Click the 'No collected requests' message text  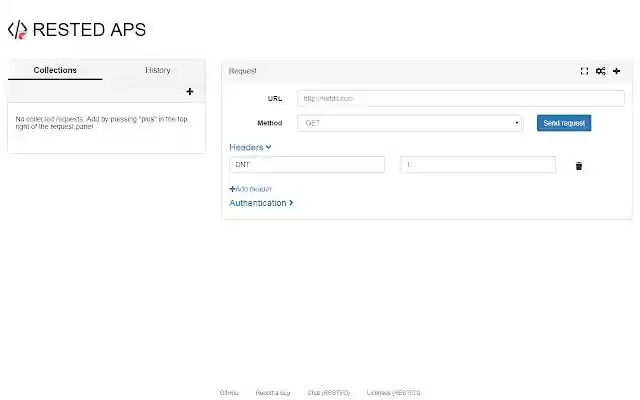(x=101, y=123)
